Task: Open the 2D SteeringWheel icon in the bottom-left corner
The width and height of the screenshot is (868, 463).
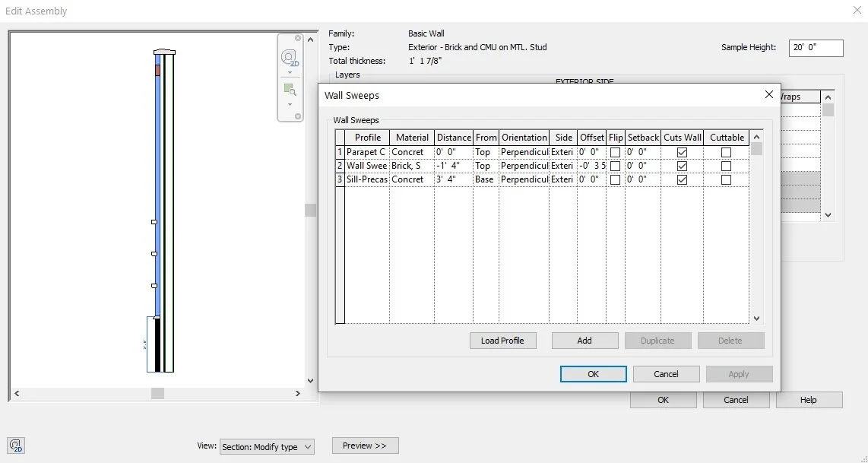Action: tap(15, 446)
